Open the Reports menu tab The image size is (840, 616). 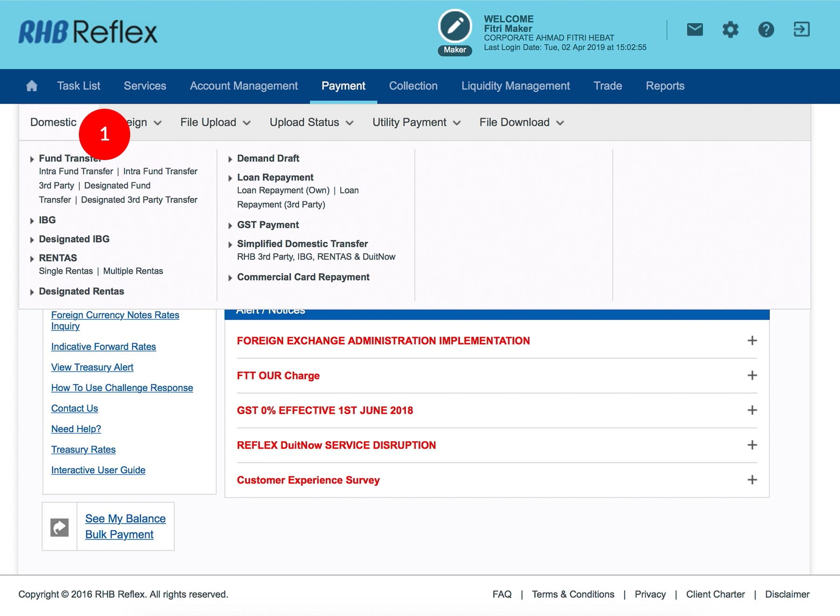tap(665, 86)
